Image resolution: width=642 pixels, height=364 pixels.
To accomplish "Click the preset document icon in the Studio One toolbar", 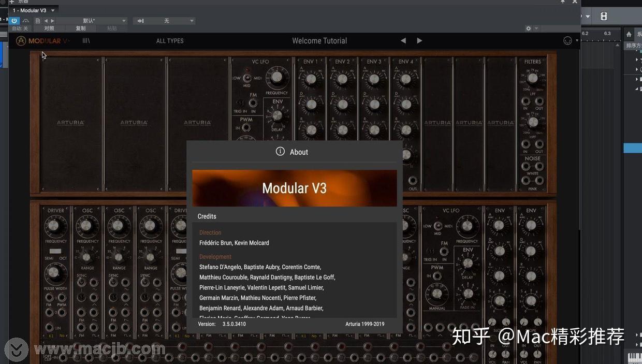I will click(x=38, y=21).
